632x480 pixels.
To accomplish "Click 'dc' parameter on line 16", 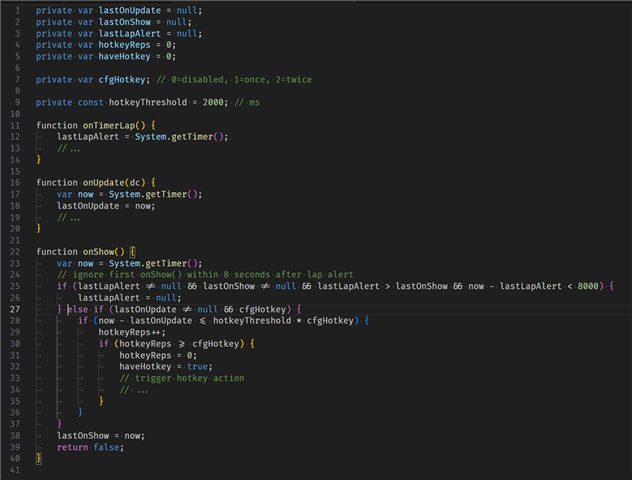I will tap(135, 183).
